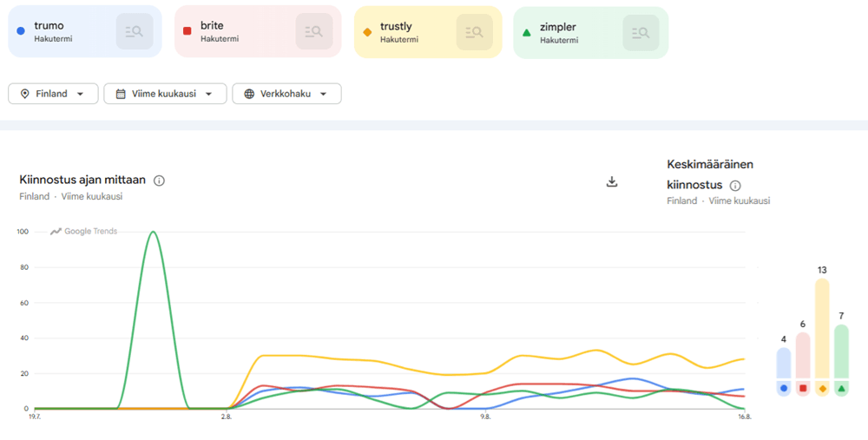868x440 pixels.
Task: Click the calendar icon beside Viime kuukausi
Action: (121, 94)
